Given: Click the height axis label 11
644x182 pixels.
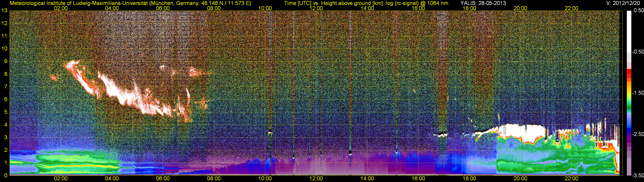Looking at the screenshot, I should click(5, 36).
